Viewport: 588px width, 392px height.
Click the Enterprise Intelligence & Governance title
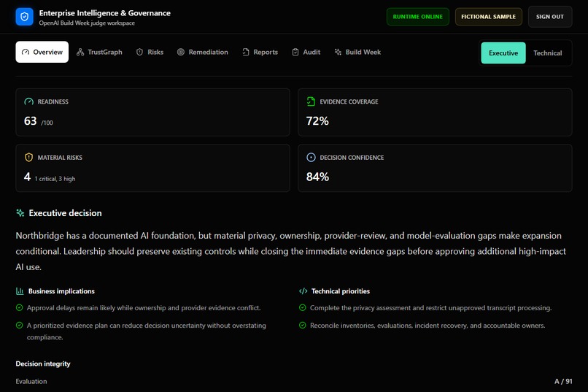point(104,13)
